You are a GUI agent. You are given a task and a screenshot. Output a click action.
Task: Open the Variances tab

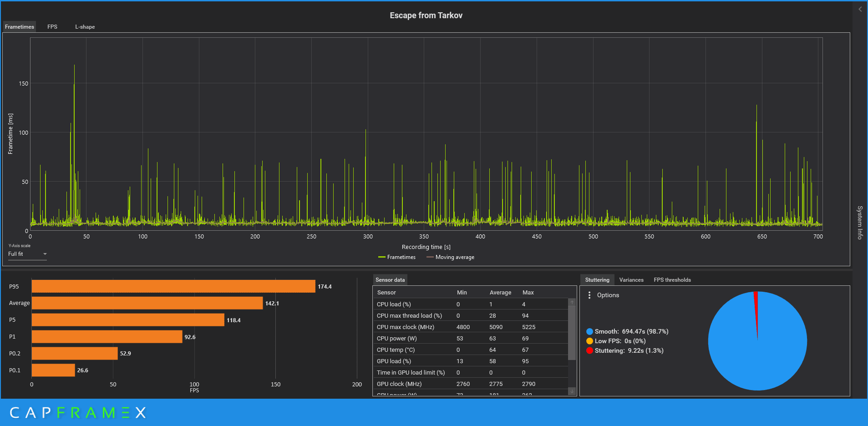(631, 280)
